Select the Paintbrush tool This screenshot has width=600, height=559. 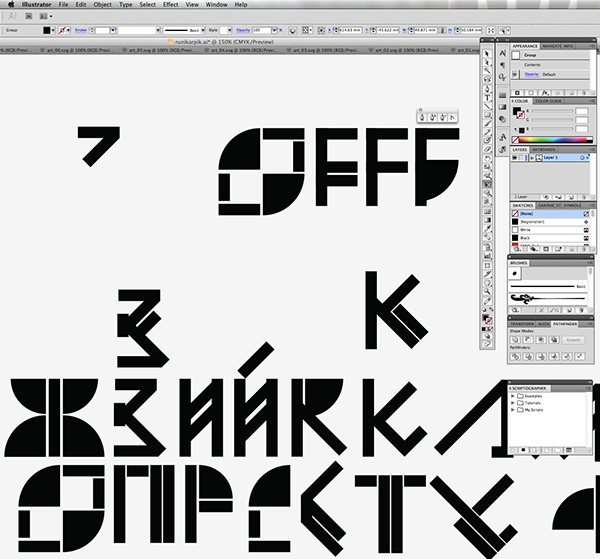[x=487, y=124]
